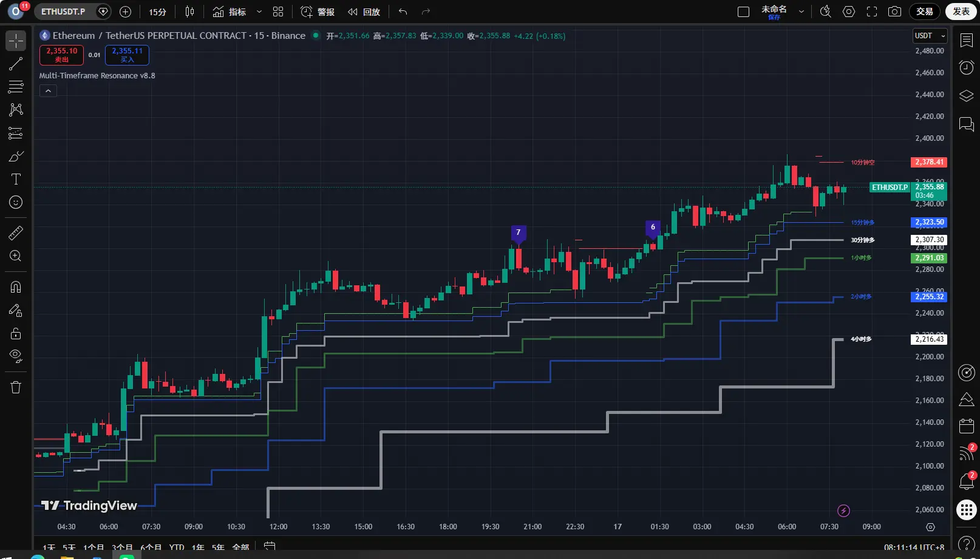Click the green market status dot
This screenshot has width=980, height=559.
[x=316, y=35]
